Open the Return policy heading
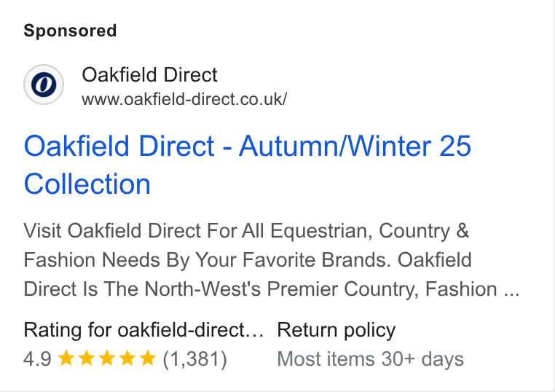This screenshot has width=555, height=392. click(x=336, y=330)
